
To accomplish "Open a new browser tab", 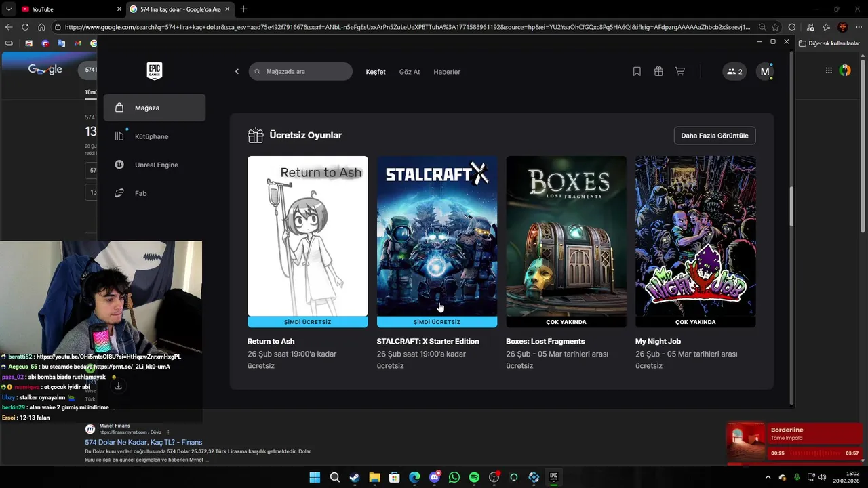I will [x=243, y=9].
